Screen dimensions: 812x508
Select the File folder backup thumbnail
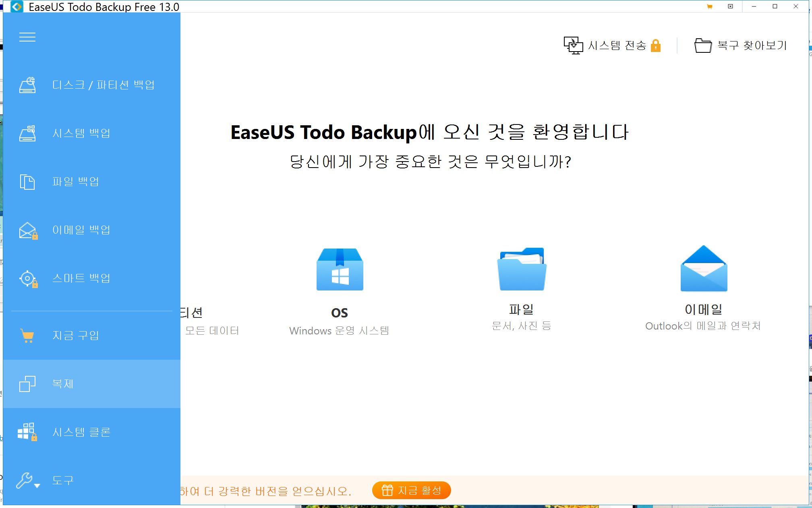[x=522, y=269]
